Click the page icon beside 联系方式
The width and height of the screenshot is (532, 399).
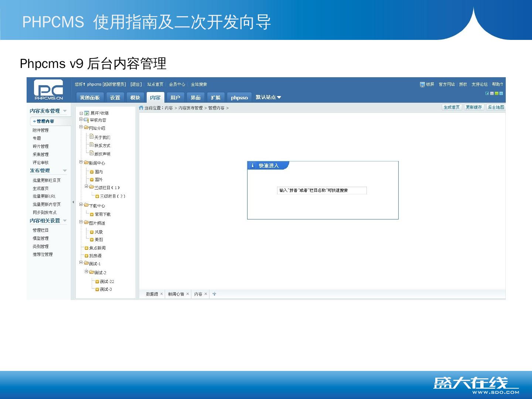92,145
